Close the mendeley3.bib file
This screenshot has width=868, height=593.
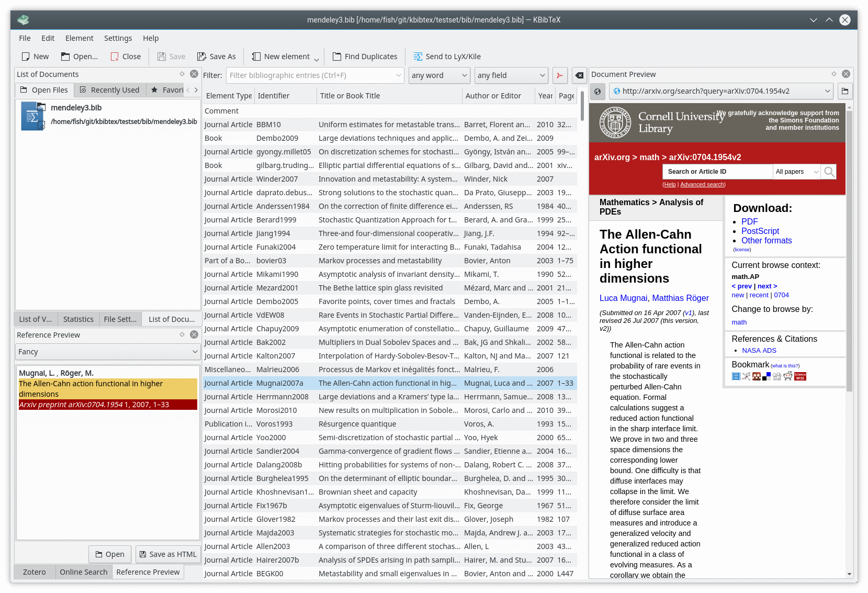[x=125, y=56]
